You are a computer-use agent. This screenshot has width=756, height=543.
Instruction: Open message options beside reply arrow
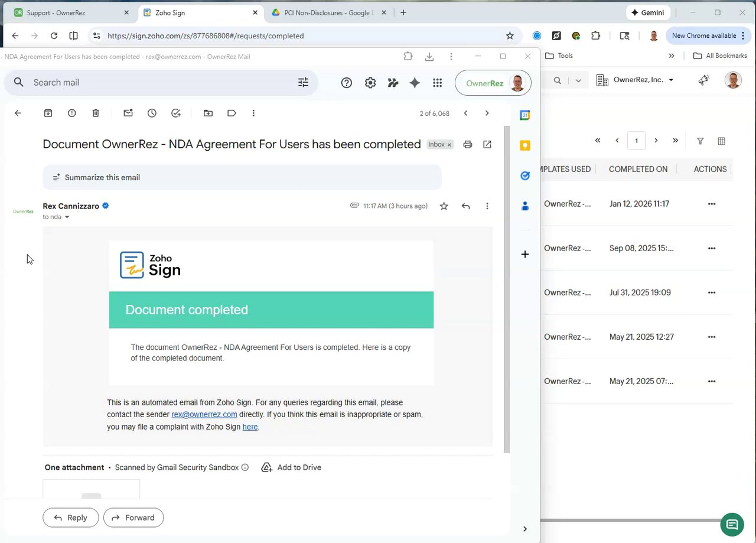click(487, 206)
